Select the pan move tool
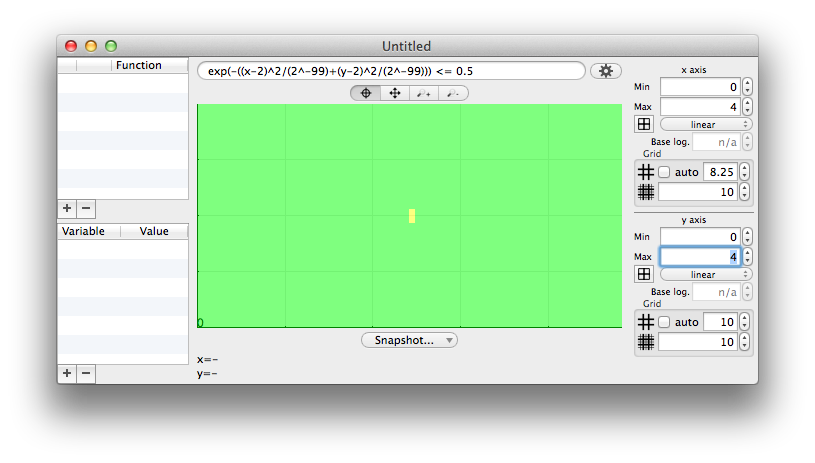This screenshot has width=815, height=463. click(395, 93)
